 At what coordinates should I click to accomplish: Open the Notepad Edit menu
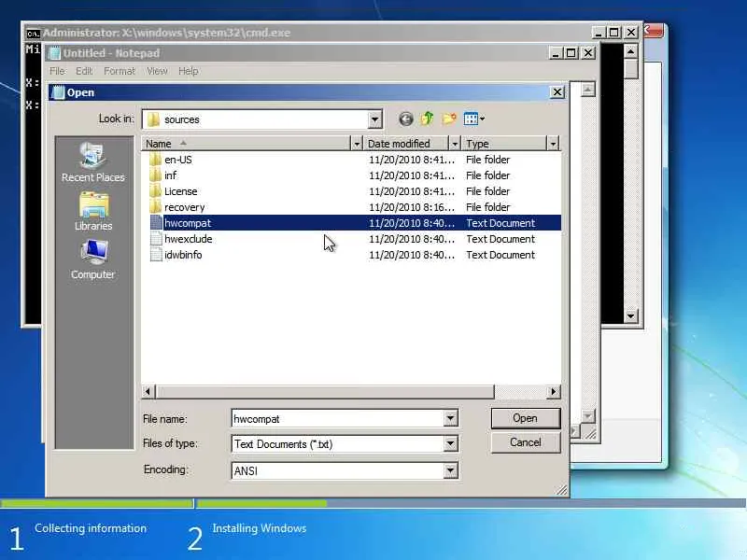[x=84, y=71]
